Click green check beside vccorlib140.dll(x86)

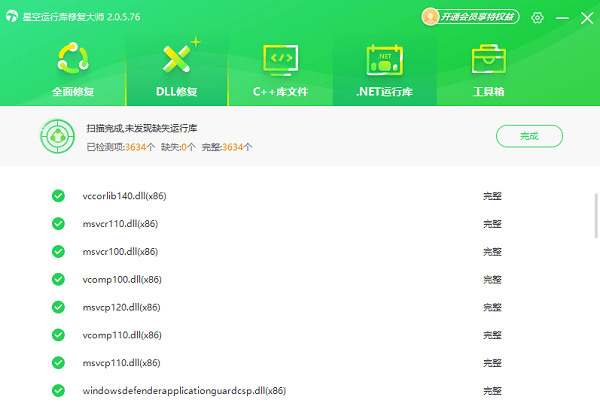click(x=58, y=196)
